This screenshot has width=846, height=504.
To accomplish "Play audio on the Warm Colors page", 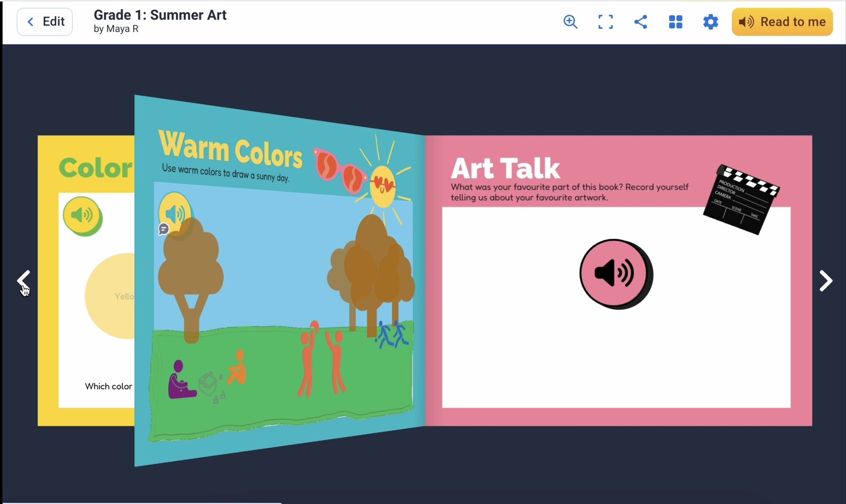I will coord(175,214).
